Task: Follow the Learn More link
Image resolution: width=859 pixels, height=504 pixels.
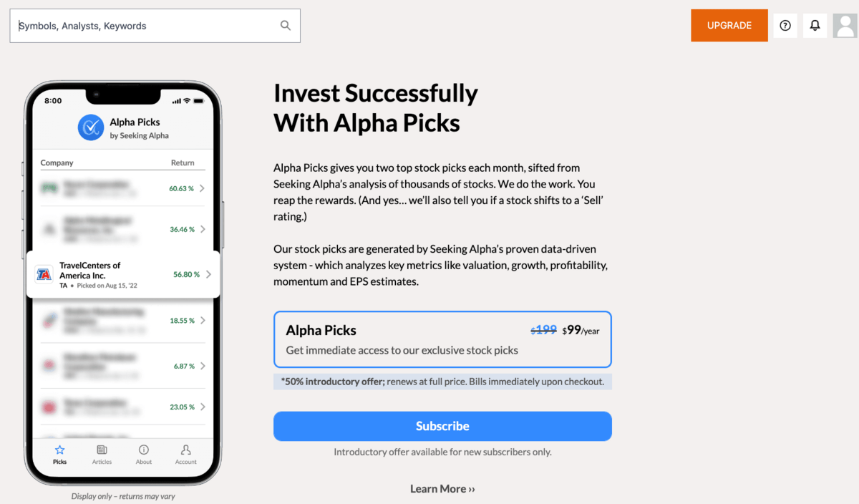Action: (442, 489)
